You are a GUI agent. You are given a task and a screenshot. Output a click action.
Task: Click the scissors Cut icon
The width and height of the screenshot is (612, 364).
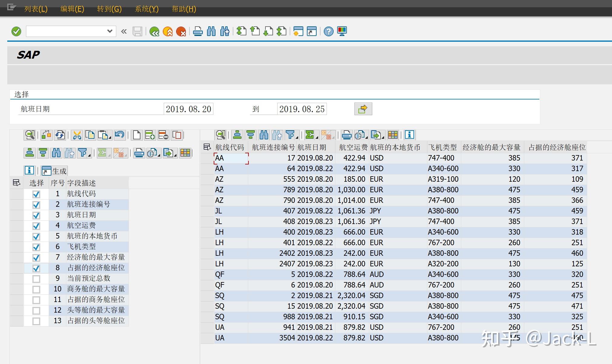pos(77,135)
